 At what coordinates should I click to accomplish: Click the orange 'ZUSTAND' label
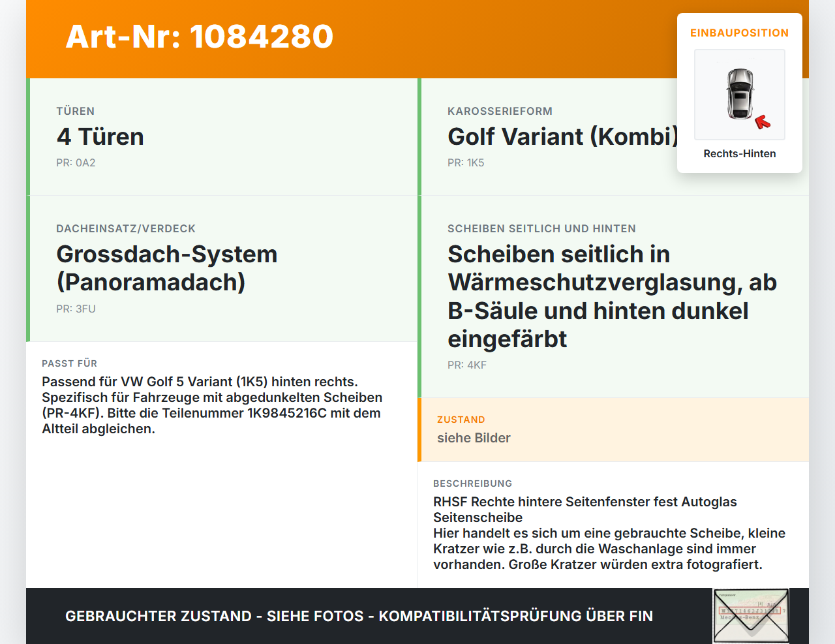click(461, 420)
